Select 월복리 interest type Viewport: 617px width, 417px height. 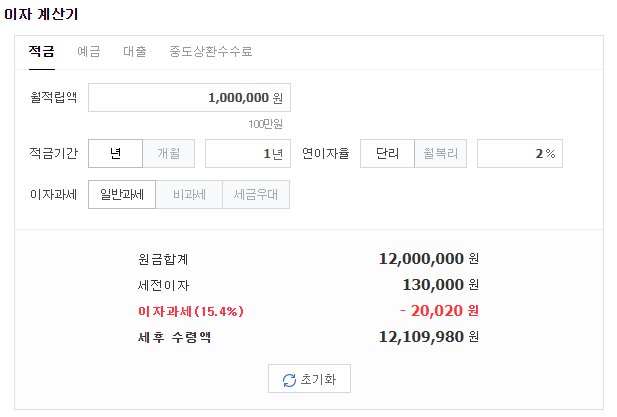coord(440,153)
